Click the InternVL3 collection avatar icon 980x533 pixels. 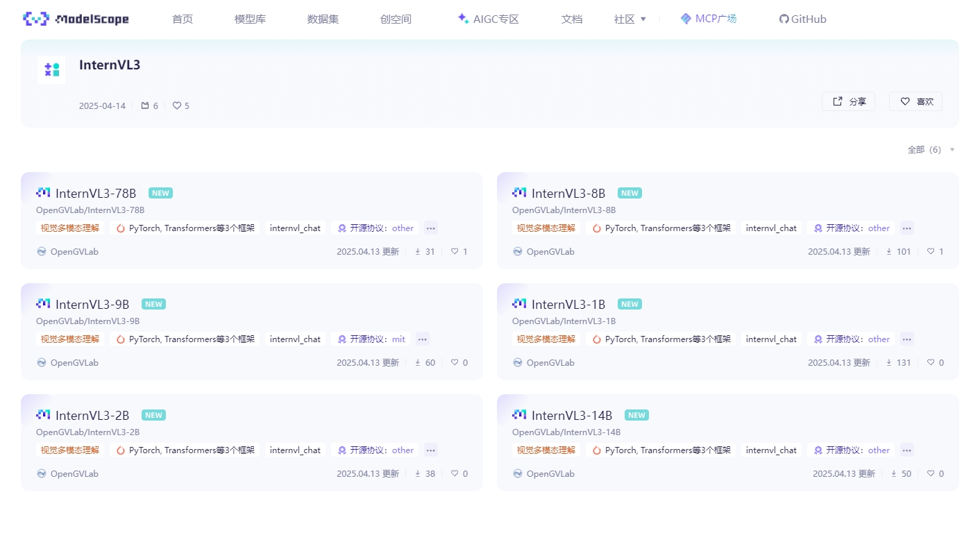(x=51, y=70)
